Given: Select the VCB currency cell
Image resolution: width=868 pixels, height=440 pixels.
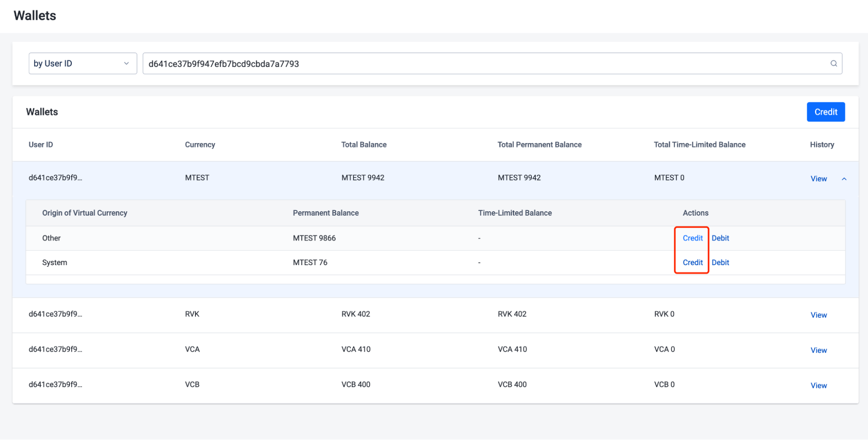Looking at the screenshot, I should click(192, 384).
